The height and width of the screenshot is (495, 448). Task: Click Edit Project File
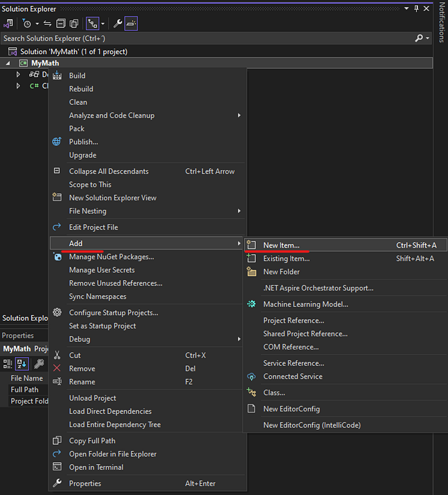pyautogui.click(x=147, y=227)
